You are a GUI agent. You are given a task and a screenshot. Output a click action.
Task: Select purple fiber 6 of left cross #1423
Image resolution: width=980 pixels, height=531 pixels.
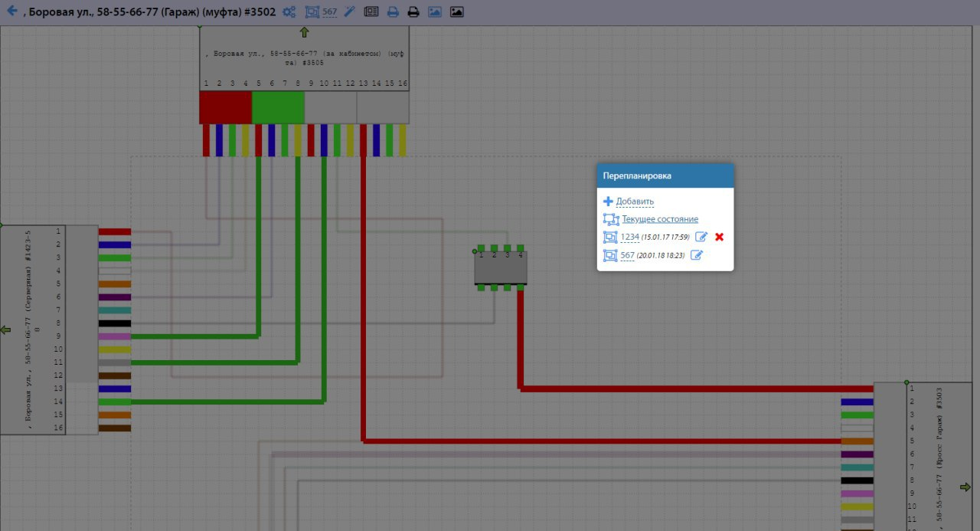coord(115,297)
